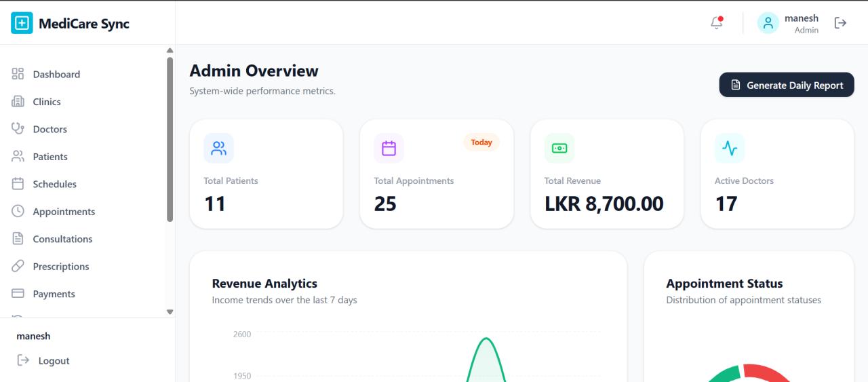Click the logout arrow icon in header

click(x=840, y=23)
